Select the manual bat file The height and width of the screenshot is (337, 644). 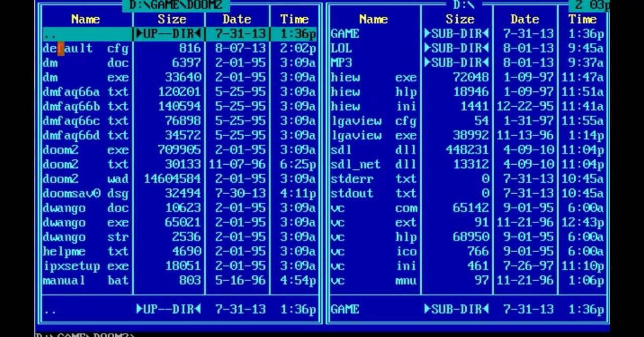(x=86, y=280)
